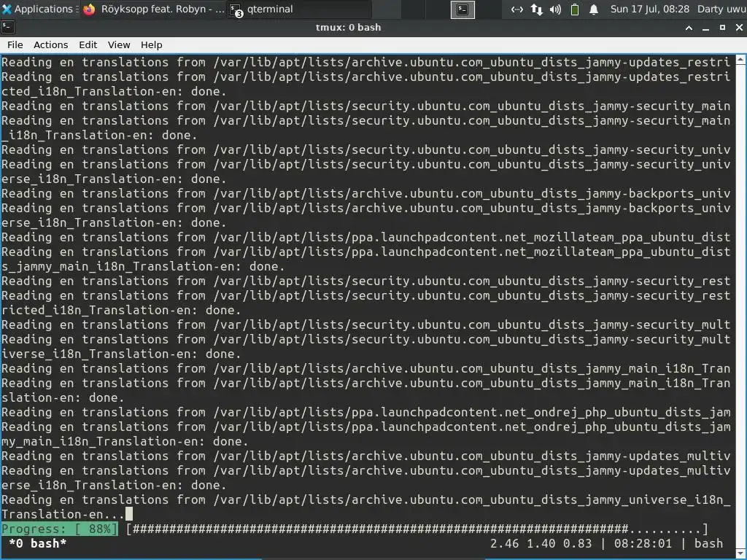The width and height of the screenshot is (747, 560).
Task: Click 'iverse_i18n_Translation-en: done.' line
Action: tap(121, 354)
